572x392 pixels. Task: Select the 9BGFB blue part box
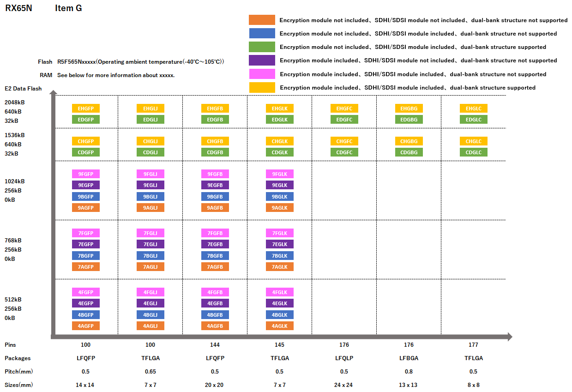[x=215, y=197]
